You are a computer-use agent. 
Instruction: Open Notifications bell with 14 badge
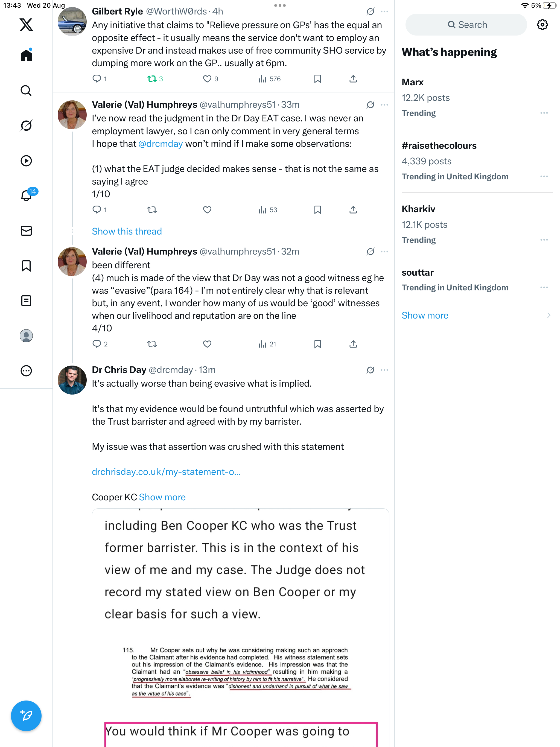tap(26, 195)
